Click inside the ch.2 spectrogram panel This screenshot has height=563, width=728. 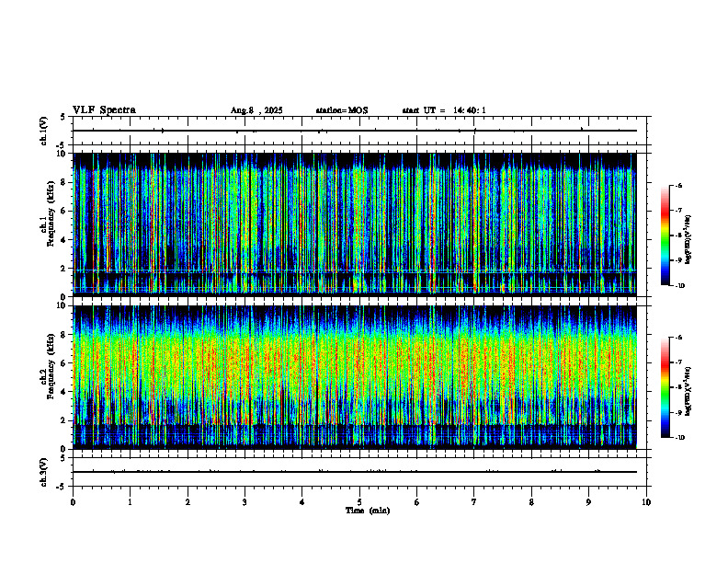click(355, 377)
